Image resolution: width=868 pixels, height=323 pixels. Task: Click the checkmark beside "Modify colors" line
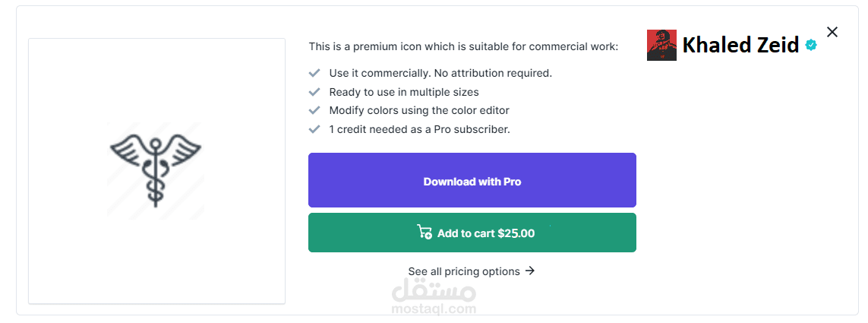point(314,110)
